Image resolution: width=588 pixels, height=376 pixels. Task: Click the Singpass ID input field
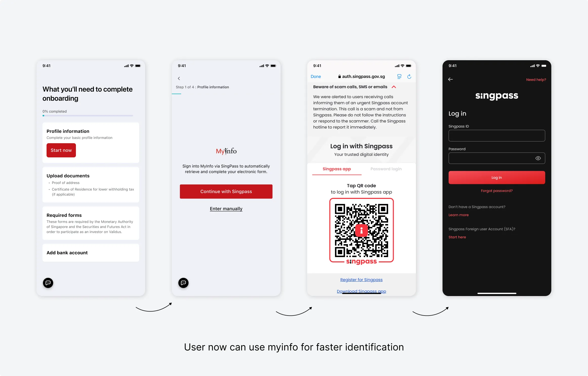coord(496,135)
